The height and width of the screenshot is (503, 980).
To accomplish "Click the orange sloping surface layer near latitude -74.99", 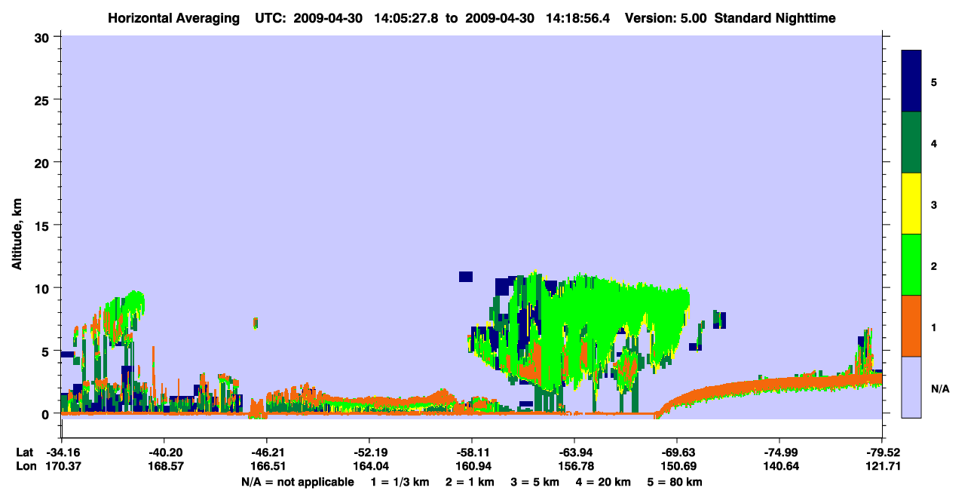I will (779, 385).
